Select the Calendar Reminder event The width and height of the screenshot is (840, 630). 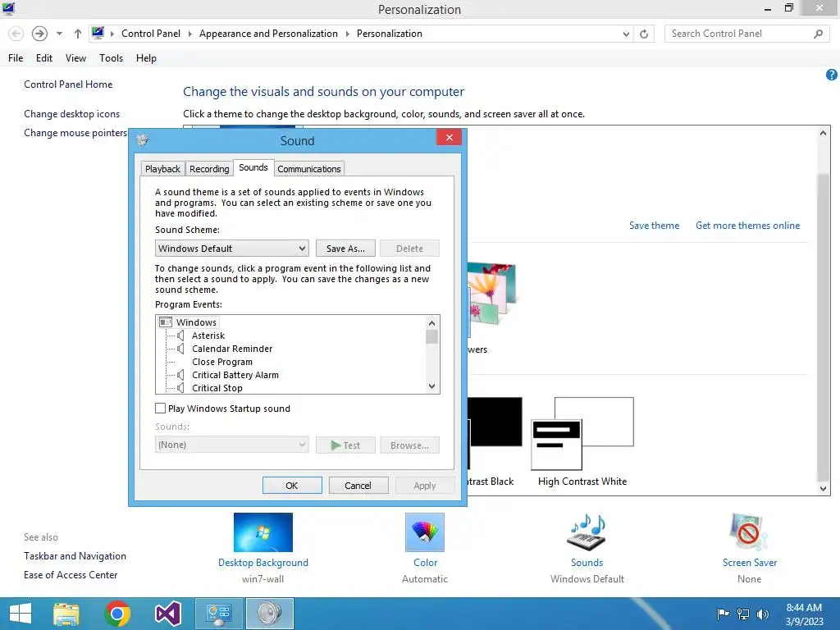pyautogui.click(x=232, y=349)
